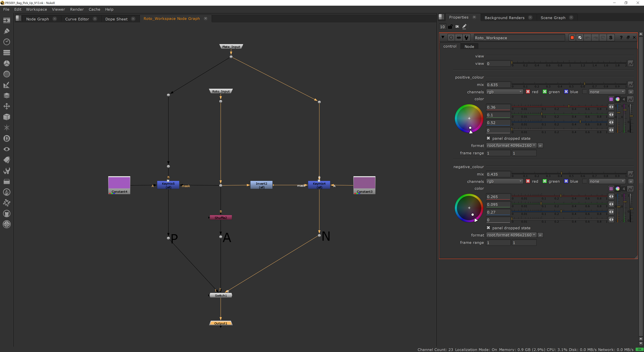The width and height of the screenshot is (644, 352).
Task: Toggle blue channel under positive_colour
Action: [x=566, y=92]
